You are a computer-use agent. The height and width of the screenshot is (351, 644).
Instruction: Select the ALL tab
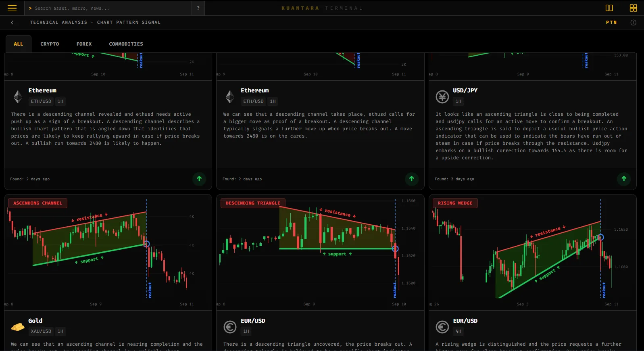19,44
